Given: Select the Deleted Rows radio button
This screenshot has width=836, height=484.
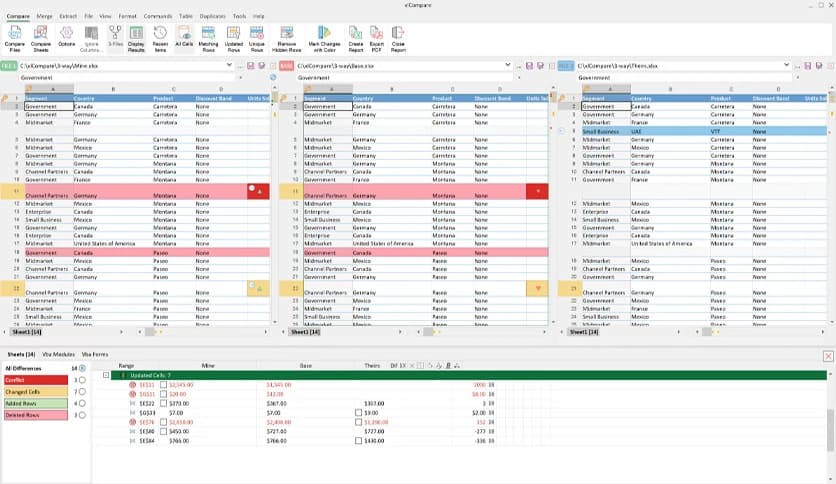Looking at the screenshot, I should click(82, 415).
